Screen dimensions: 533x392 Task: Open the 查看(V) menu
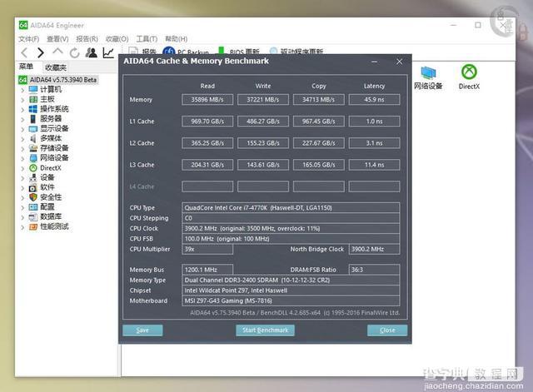pos(57,39)
